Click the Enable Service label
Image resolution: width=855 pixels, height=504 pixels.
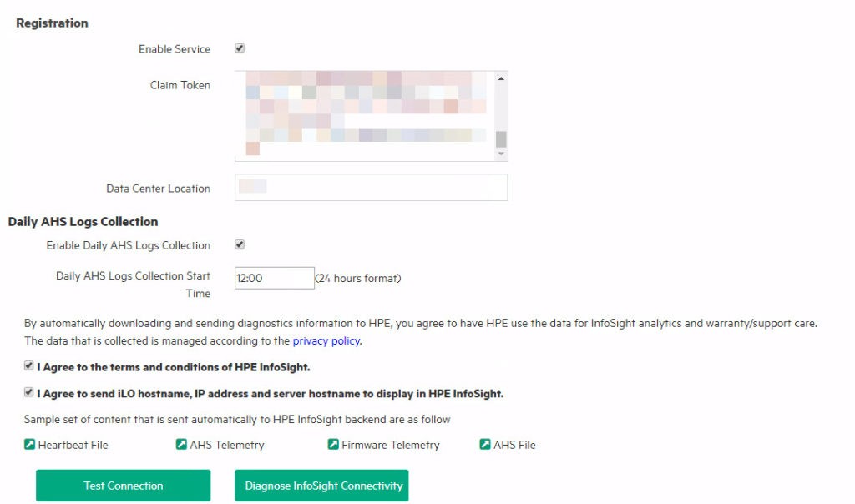175,49
